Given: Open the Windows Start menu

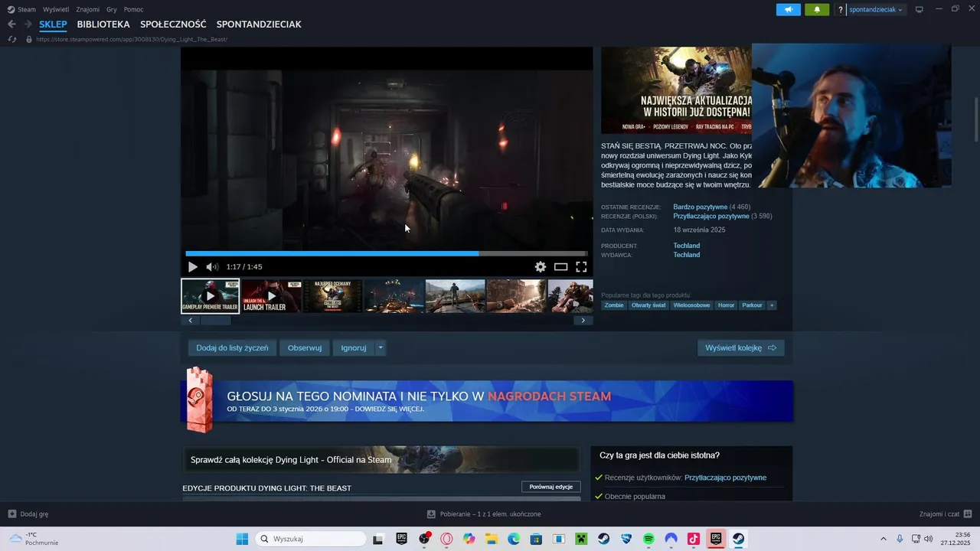Looking at the screenshot, I should coord(242,539).
